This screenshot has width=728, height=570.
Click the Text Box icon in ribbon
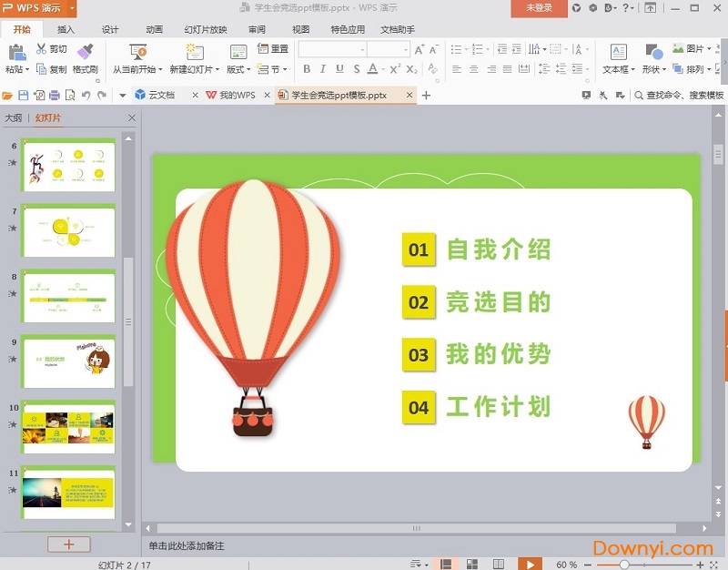(x=619, y=52)
